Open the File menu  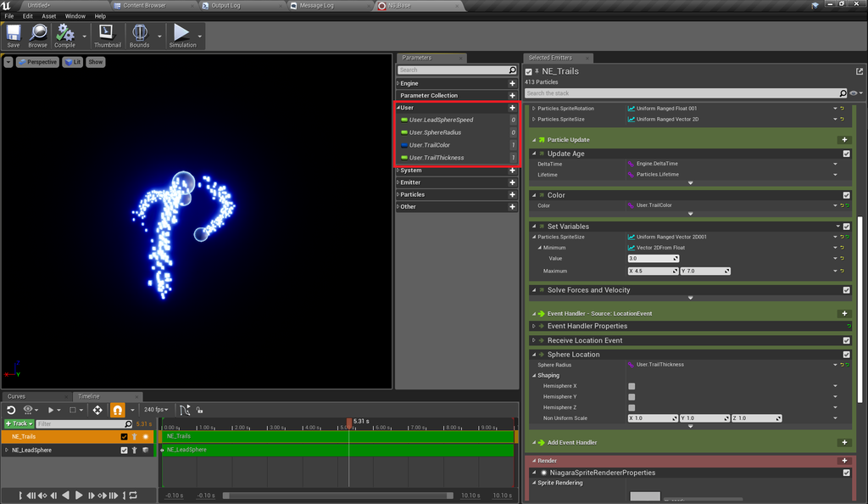(9, 16)
